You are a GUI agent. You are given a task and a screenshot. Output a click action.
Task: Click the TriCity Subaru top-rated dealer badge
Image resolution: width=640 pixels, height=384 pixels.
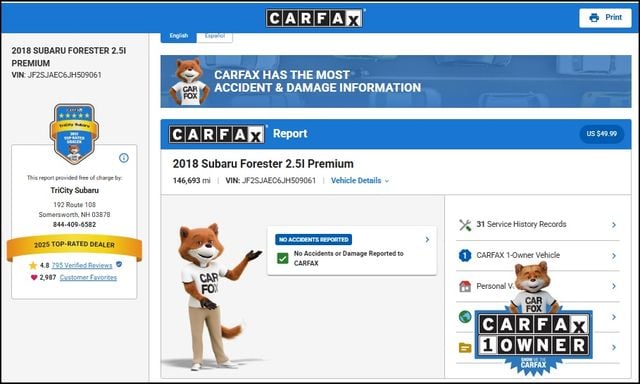(74, 134)
